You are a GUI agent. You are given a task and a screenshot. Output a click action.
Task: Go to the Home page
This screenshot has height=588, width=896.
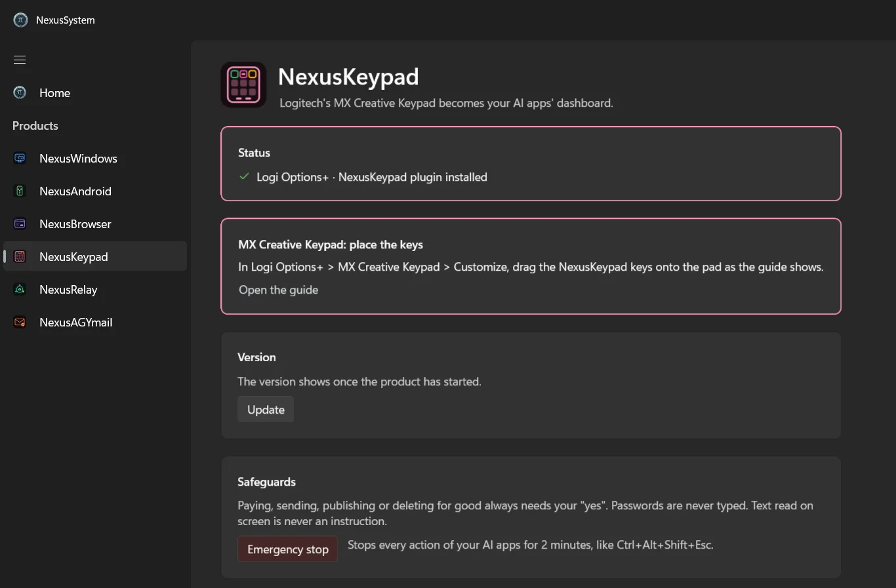coord(95,92)
